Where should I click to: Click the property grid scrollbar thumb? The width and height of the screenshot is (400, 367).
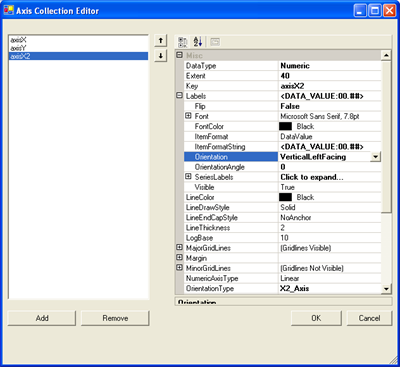click(386, 137)
